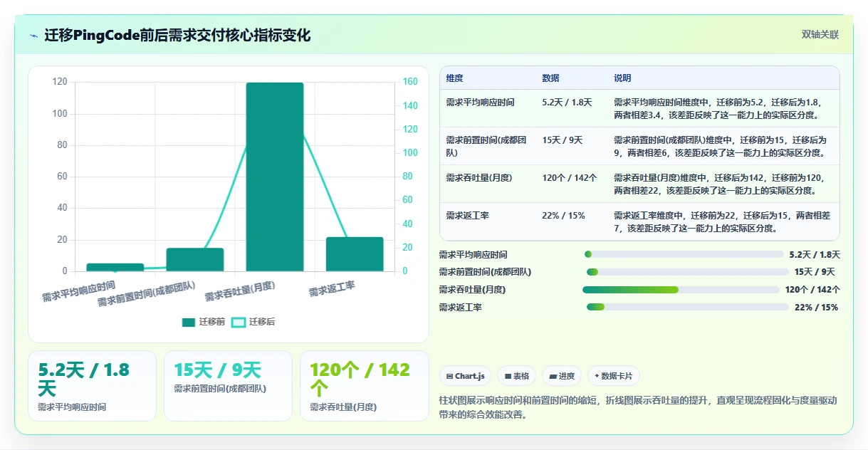
Task: Toggle the 迁移后 legend entry
Action: pyautogui.click(x=253, y=322)
